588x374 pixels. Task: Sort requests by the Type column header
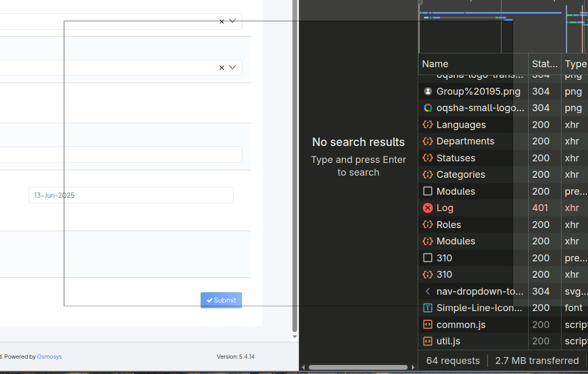(575, 64)
